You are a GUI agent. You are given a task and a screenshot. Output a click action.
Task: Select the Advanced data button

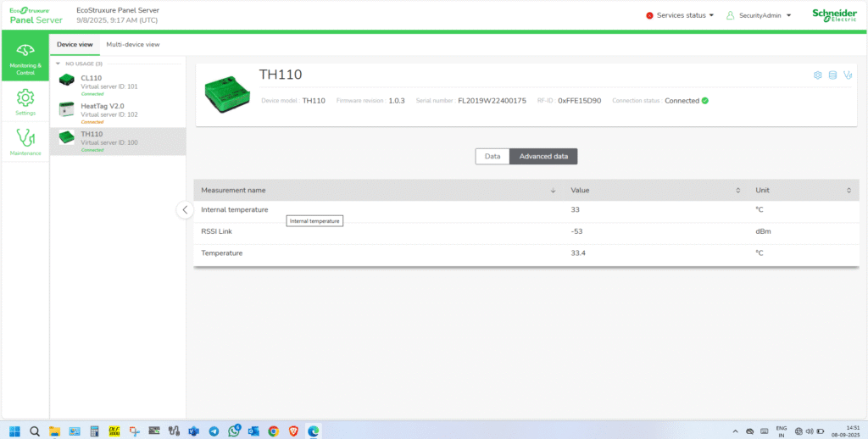coord(543,157)
